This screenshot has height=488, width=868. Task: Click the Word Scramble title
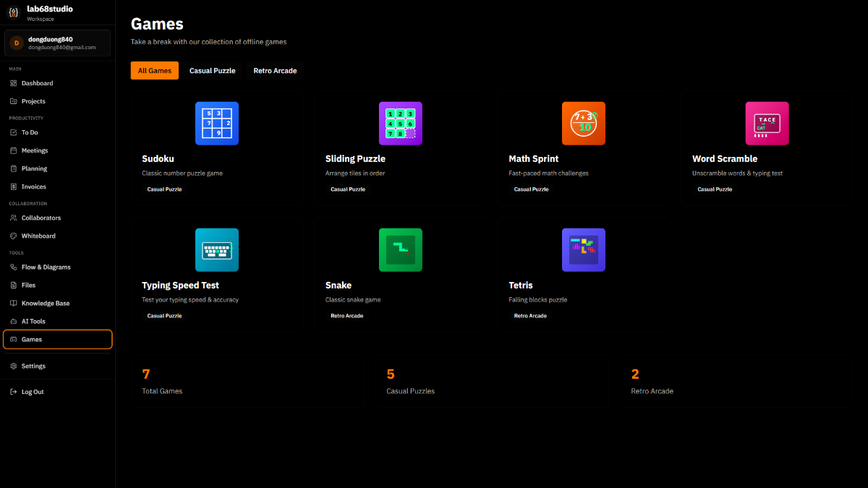pyautogui.click(x=725, y=159)
